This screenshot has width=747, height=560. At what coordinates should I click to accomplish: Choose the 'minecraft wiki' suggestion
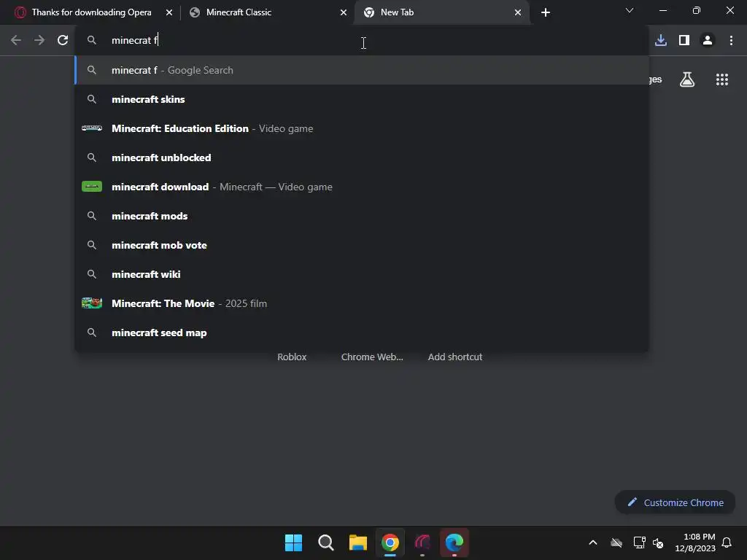pyautogui.click(x=362, y=274)
